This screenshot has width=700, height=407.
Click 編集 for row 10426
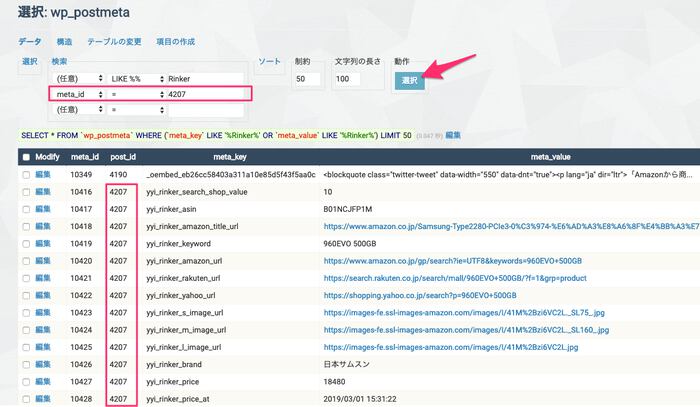pyautogui.click(x=43, y=365)
